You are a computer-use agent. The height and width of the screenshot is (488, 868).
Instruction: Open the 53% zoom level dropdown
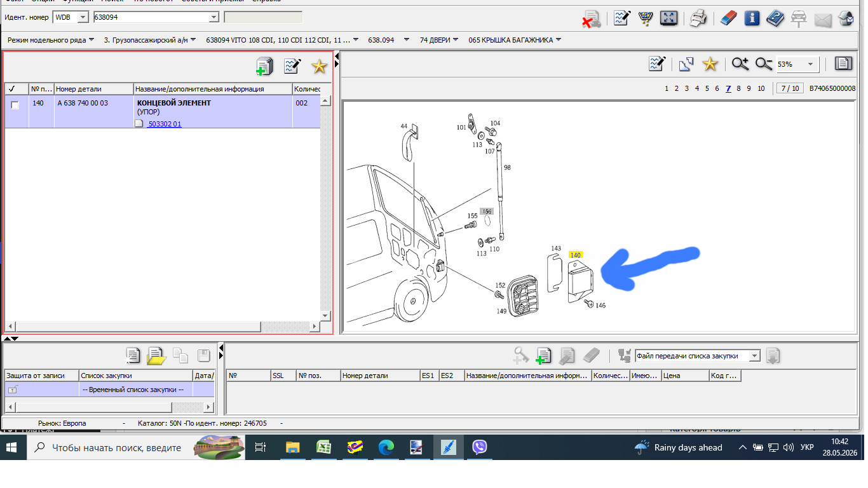pyautogui.click(x=811, y=64)
